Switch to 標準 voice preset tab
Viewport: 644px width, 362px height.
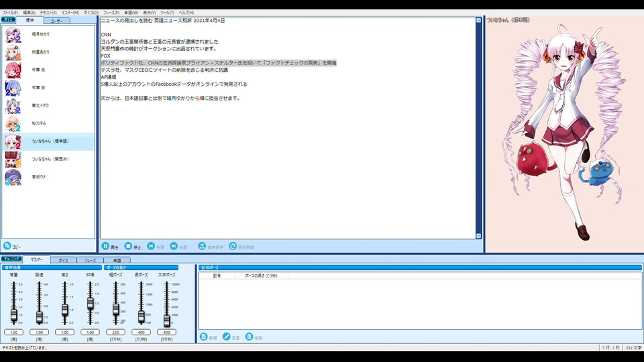click(30, 21)
